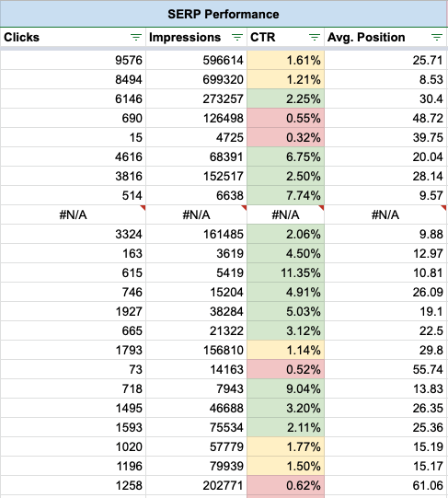Select the 8.53 average position cell
This screenshot has height=498, width=448.
385,79
